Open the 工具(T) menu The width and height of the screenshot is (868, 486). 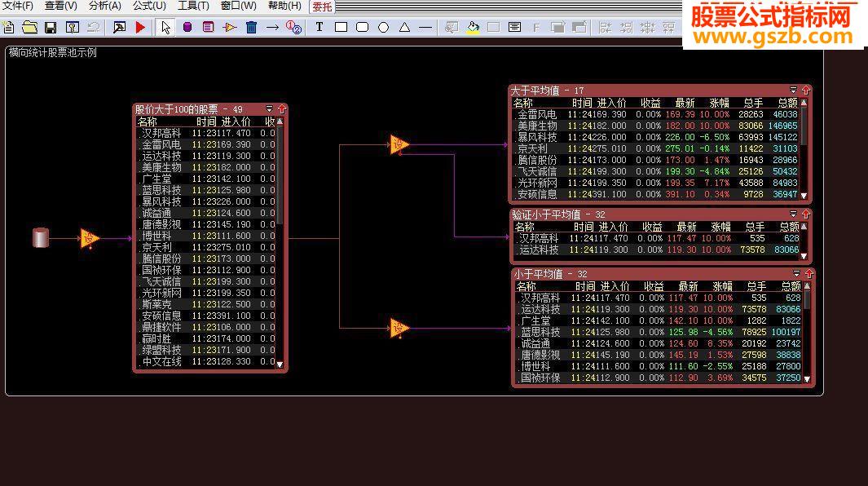[x=193, y=6]
